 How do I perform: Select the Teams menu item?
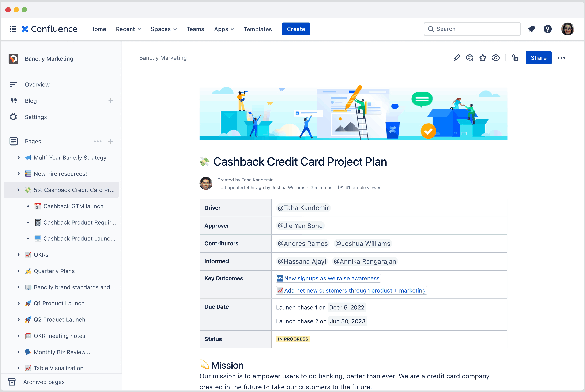pyautogui.click(x=195, y=29)
